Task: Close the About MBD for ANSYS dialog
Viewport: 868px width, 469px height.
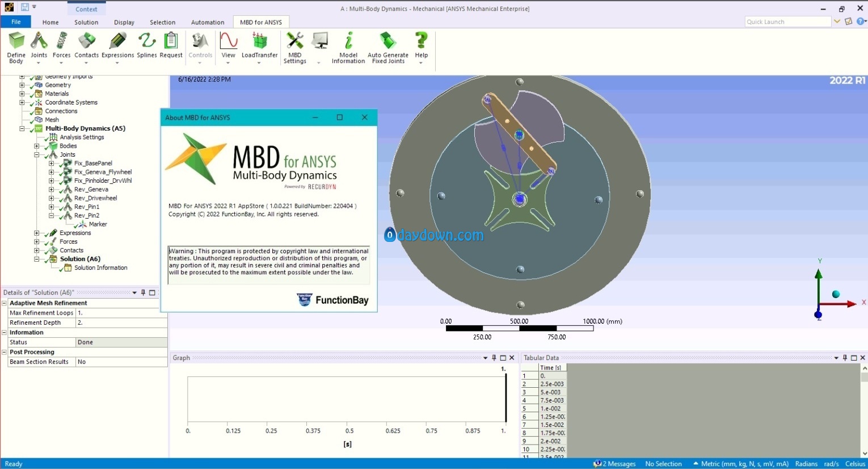Action: [365, 118]
